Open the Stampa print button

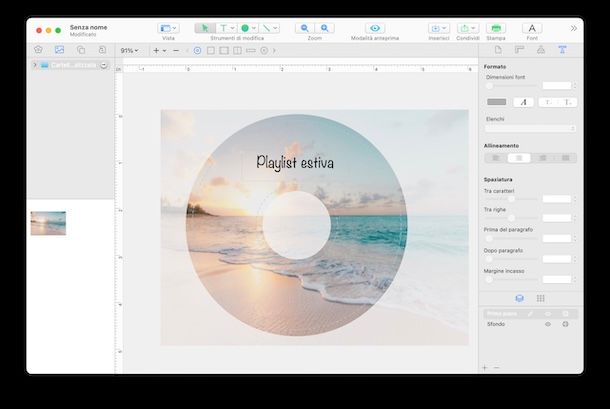(497, 28)
